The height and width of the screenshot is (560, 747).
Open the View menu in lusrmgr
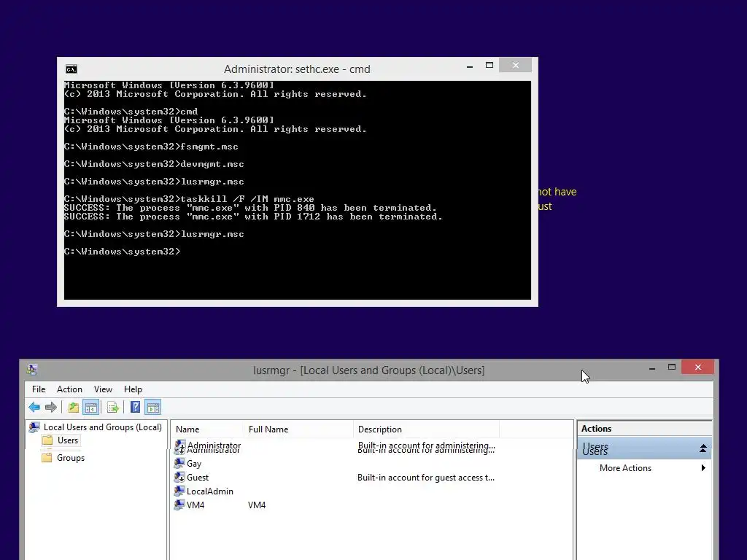point(103,389)
